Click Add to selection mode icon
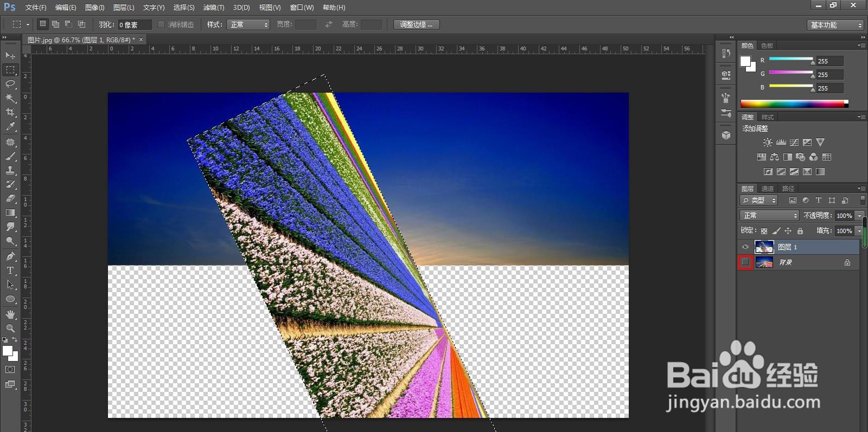This screenshot has width=868, height=432. (55, 24)
